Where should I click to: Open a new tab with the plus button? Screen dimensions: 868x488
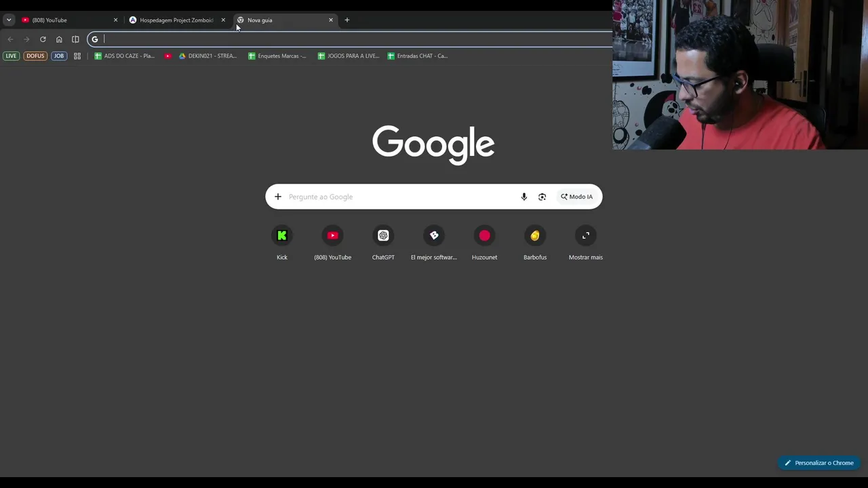(347, 20)
